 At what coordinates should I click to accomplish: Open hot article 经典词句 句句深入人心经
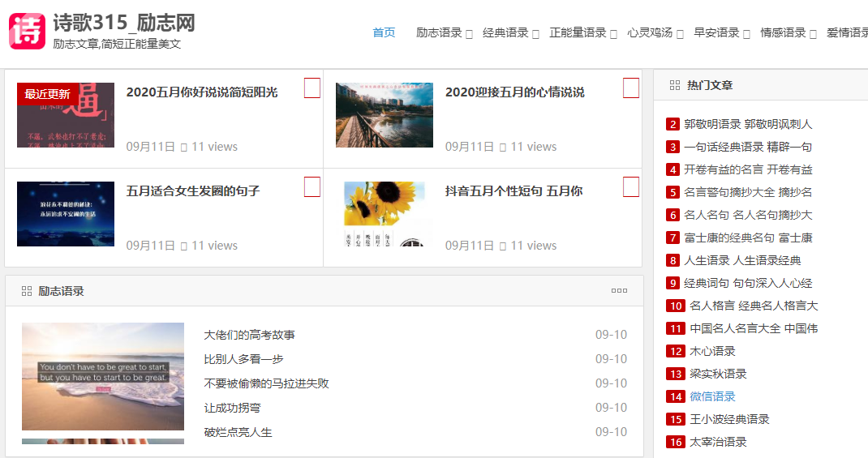pyautogui.click(x=748, y=283)
